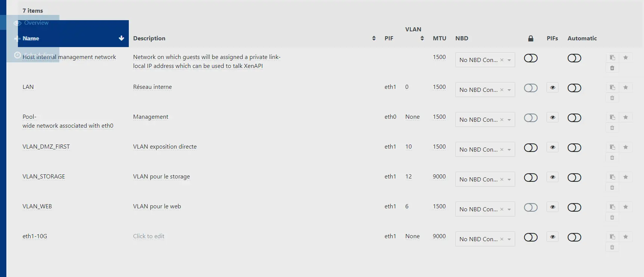Star the LAN network row

pyautogui.click(x=626, y=87)
